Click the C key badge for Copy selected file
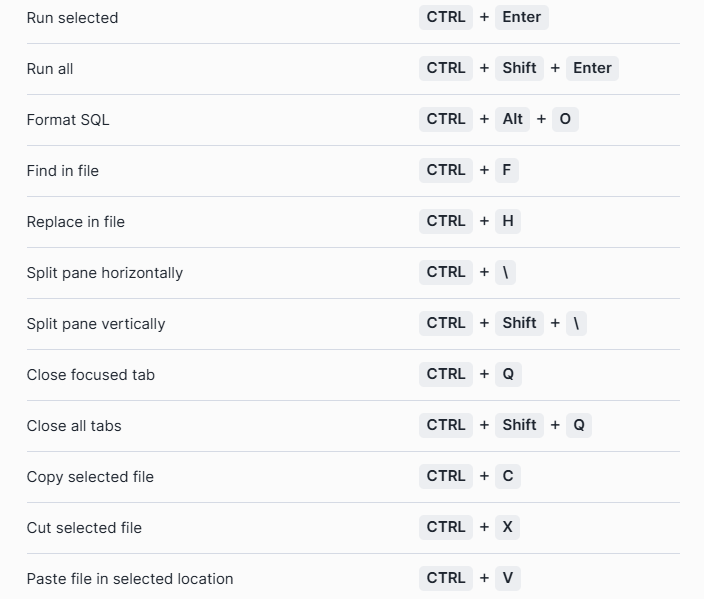The image size is (704, 599). pyautogui.click(x=508, y=476)
